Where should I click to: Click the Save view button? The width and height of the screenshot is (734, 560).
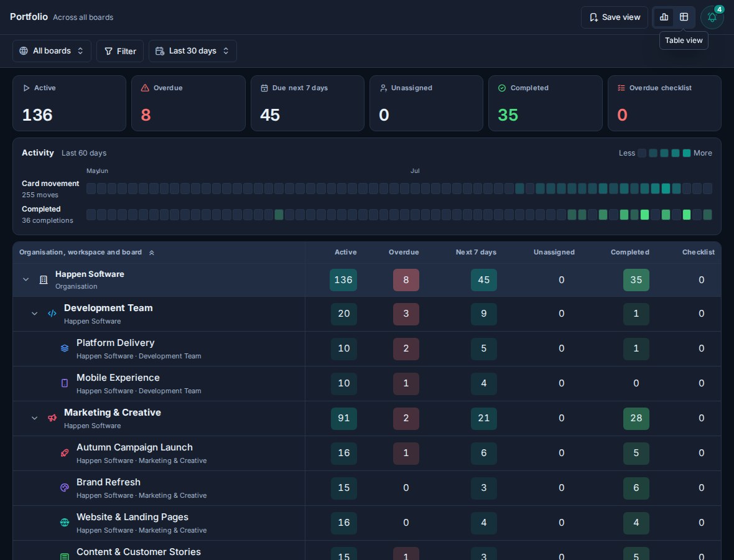tap(614, 17)
